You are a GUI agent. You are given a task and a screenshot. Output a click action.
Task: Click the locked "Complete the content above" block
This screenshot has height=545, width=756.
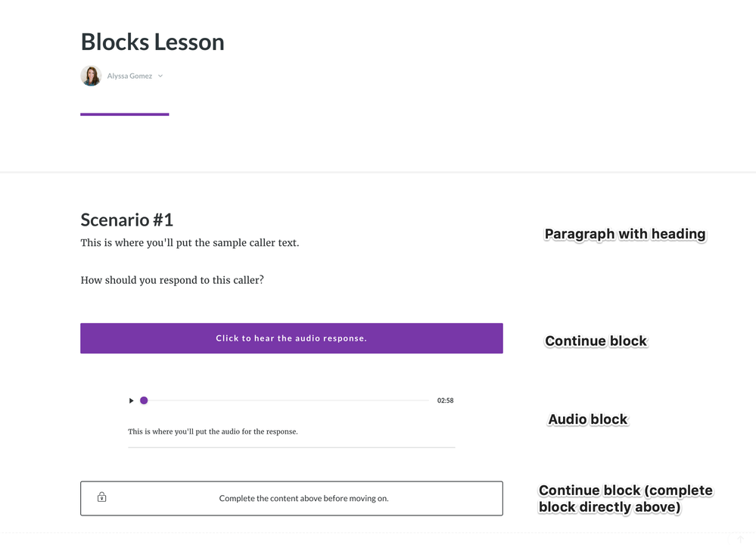pyautogui.click(x=291, y=498)
